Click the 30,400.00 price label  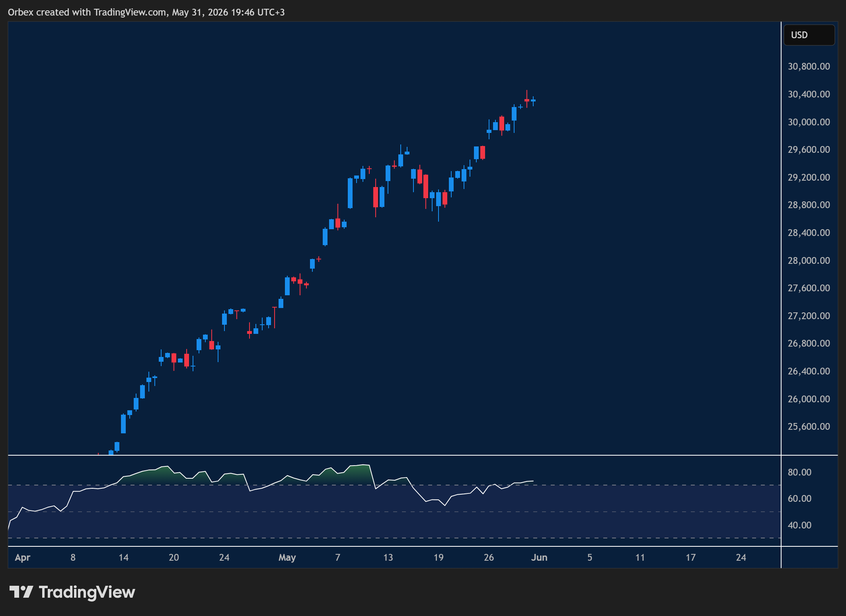[x=809, y=94]
